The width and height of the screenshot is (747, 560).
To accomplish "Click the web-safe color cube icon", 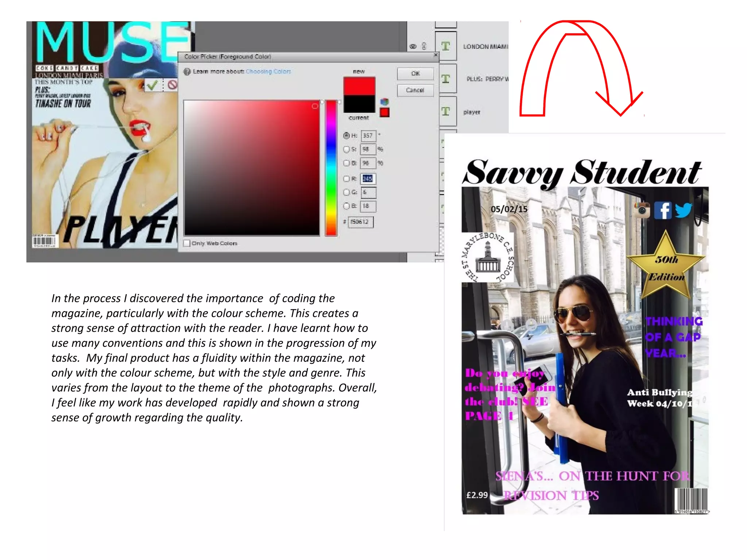I will pyautogui.click(x=384, y=102).
